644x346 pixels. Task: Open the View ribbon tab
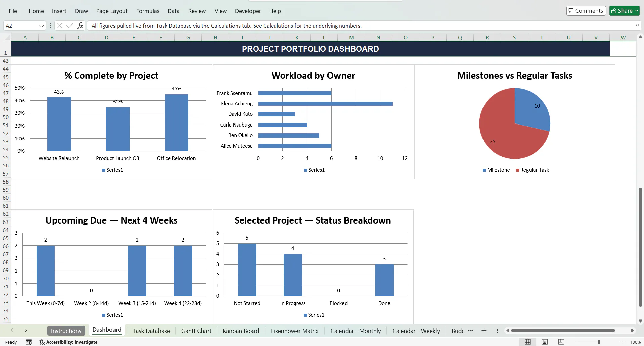[220, 11]
